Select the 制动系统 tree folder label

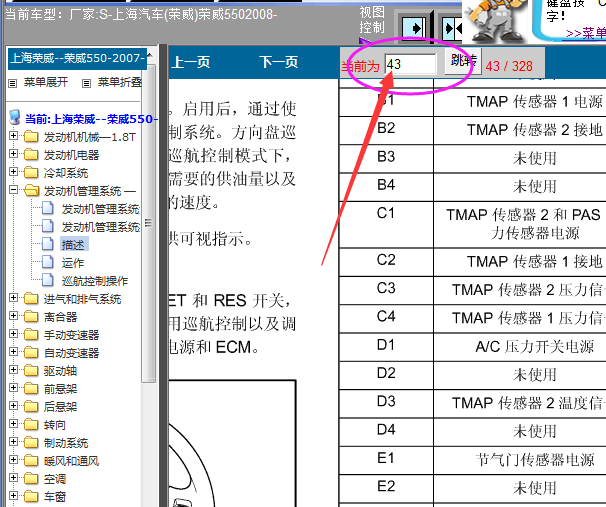66,443
